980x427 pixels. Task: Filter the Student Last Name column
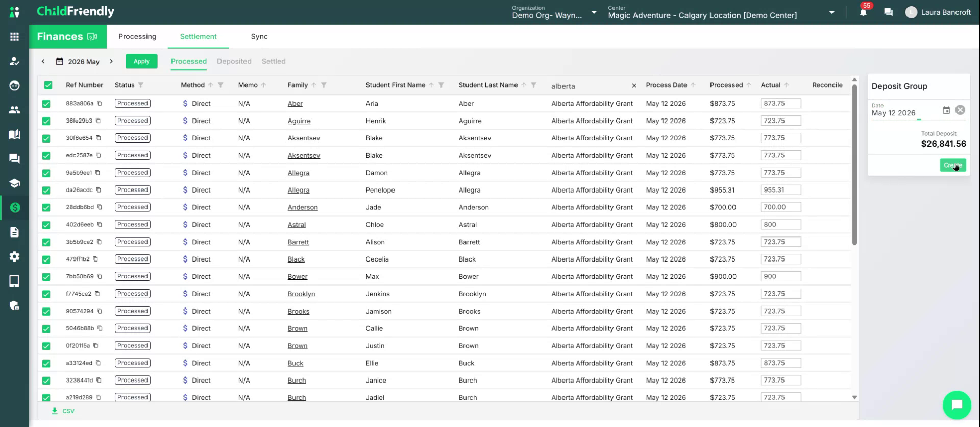pyautogui.click(x=533, y=85)
